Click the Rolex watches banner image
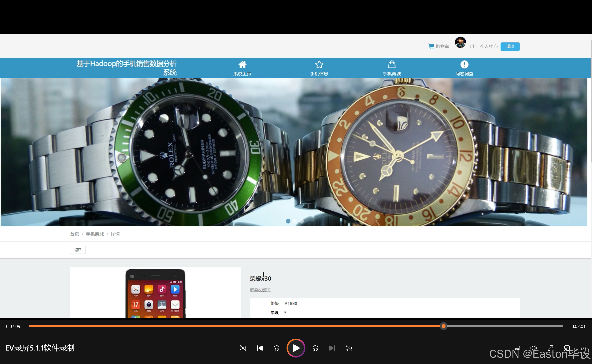 coord(294,152)
